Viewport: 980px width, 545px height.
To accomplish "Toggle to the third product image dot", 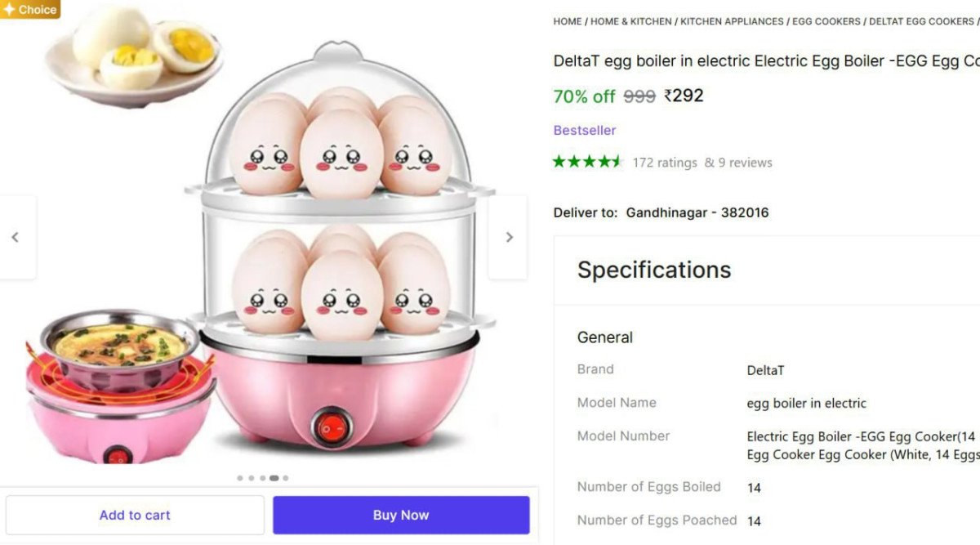I will [x=262, y=478].
